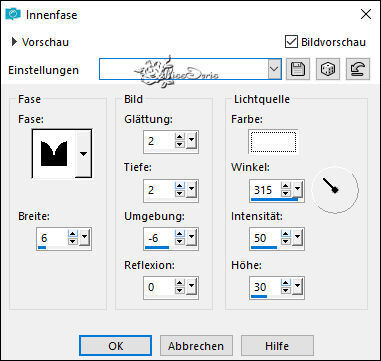Increase Breite value with up arrow

tap(72, 235)
